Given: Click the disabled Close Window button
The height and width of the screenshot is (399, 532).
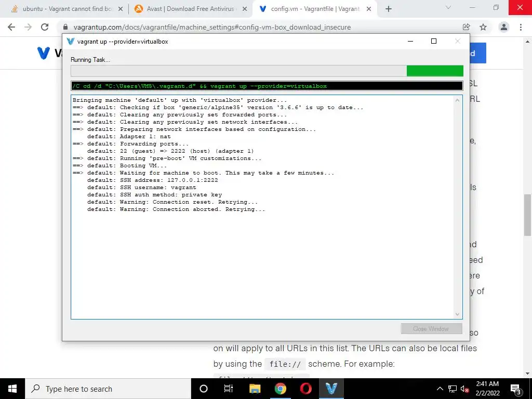Looking at the screenshot, I should [431, 329].
